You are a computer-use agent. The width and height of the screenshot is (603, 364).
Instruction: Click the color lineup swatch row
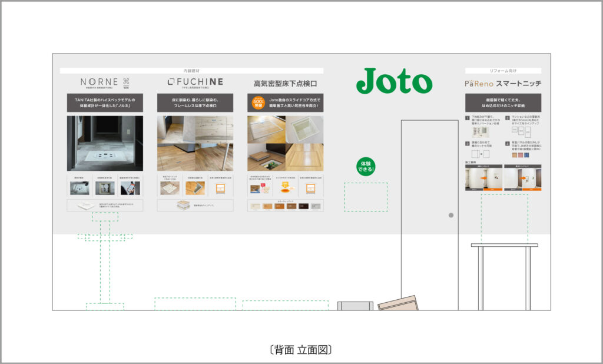(286, 207)
